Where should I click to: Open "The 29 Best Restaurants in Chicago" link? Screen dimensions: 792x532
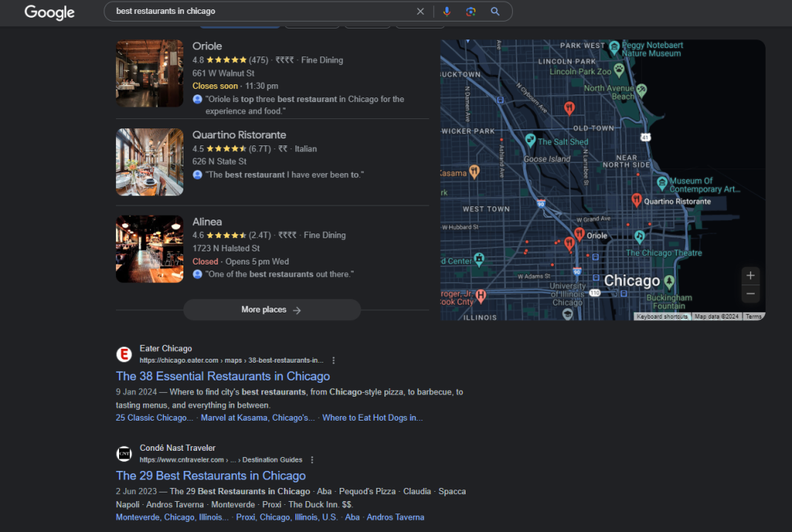click(x=210, y=476)
